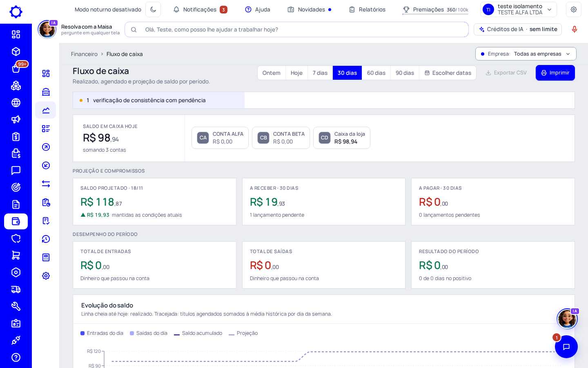Toggle Saldo acumulado chart legend
Screen dimensions: 588x368
(198, 333)
